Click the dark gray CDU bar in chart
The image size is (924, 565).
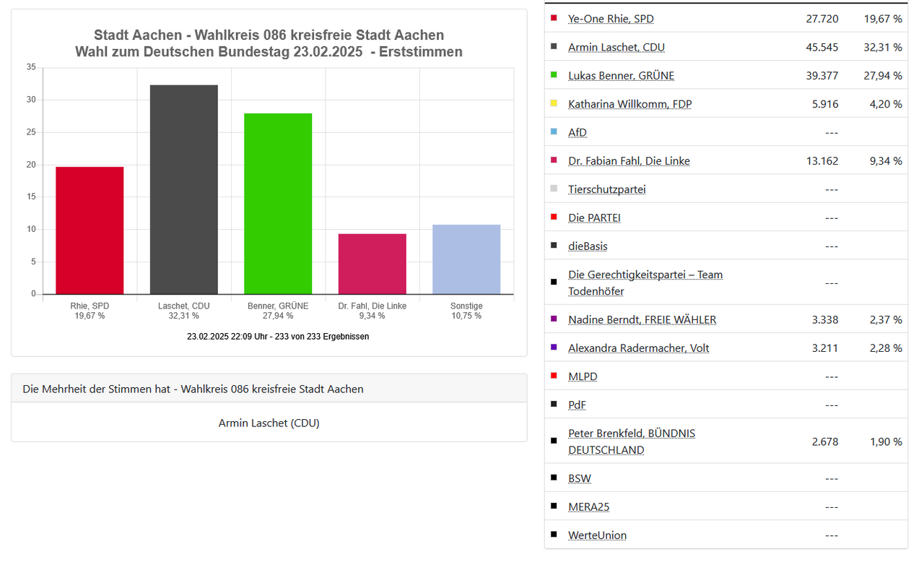pyautogui.click(x=183, y=189)
